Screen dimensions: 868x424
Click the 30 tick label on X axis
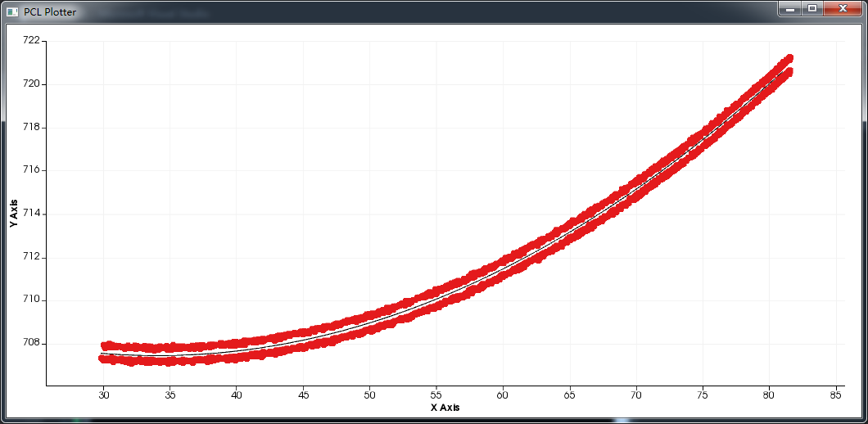(103, 395)
